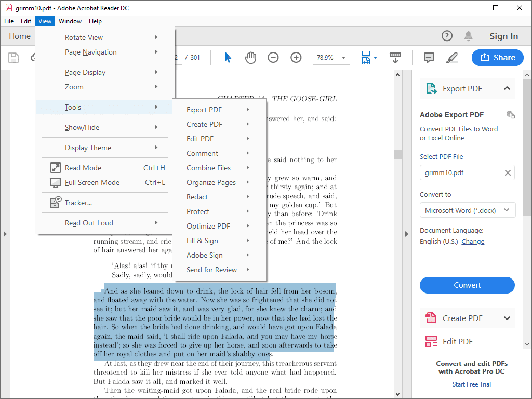Choose Protect in Tools submenu
This screenshot has height=399, width=532.
[219, 212]
